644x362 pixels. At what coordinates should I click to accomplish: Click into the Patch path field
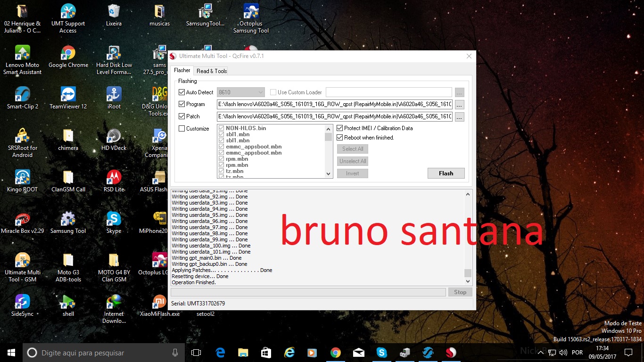tap(335, 117)
